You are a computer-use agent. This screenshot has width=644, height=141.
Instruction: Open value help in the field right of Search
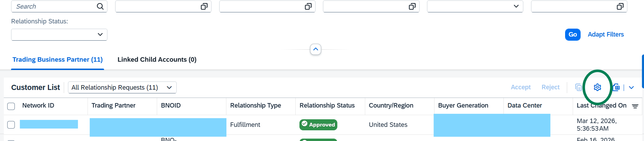coord(204,7)
